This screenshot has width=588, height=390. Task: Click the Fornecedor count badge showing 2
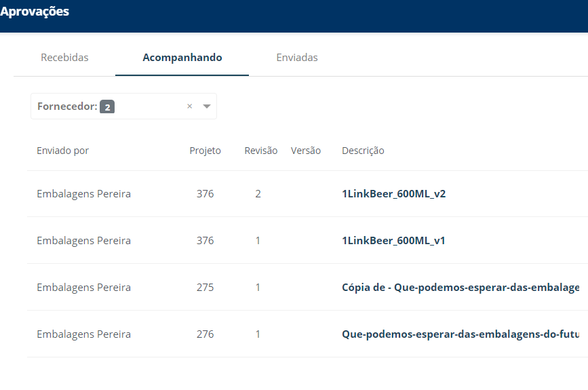107,107
